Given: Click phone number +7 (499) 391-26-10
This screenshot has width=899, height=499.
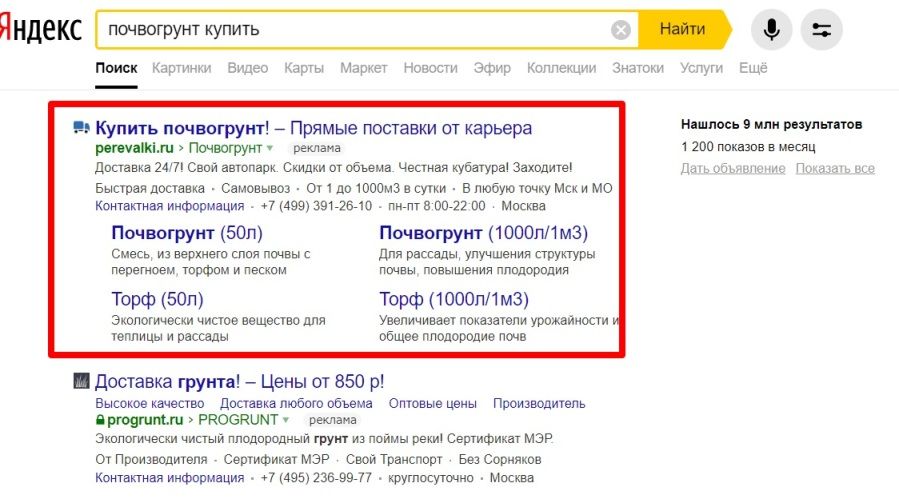Looking at the screenshot, I should [x=316, y=206].
